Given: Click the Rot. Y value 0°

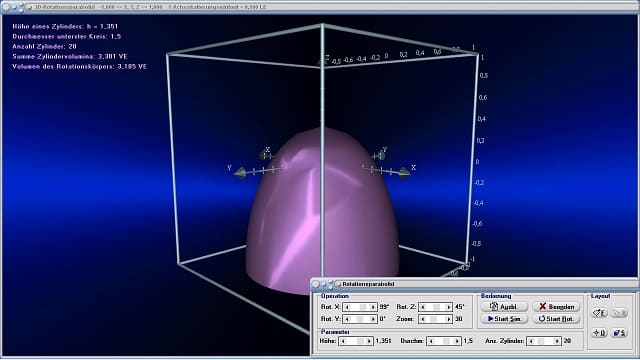Looking at the screenshot, I should (x=382, y=319).
